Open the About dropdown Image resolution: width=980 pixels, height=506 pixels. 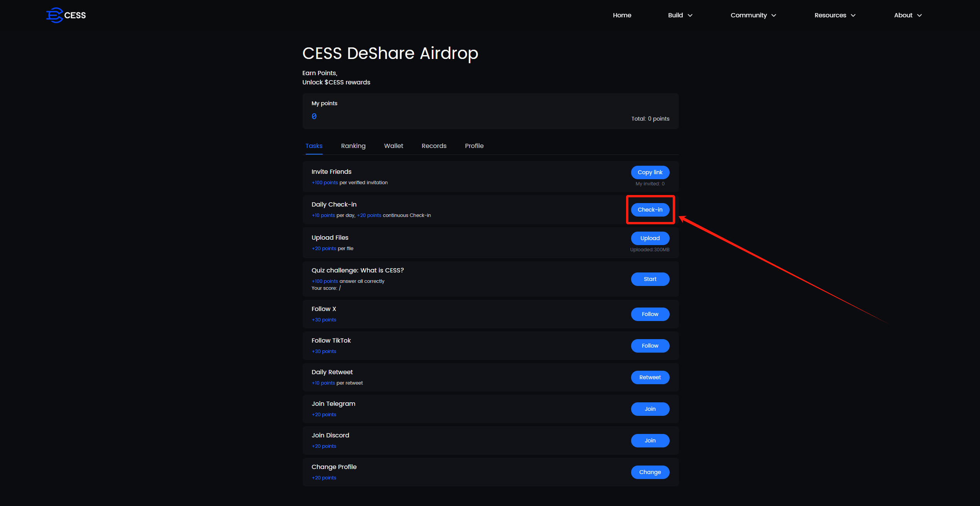pos(908,15)
